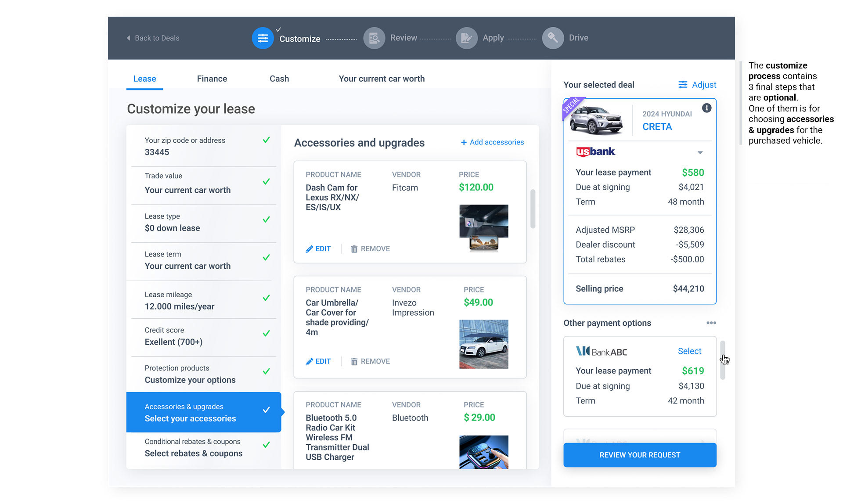Go back via Back to Deals arrow
843x504 pixels.
[x=129, y=38]
